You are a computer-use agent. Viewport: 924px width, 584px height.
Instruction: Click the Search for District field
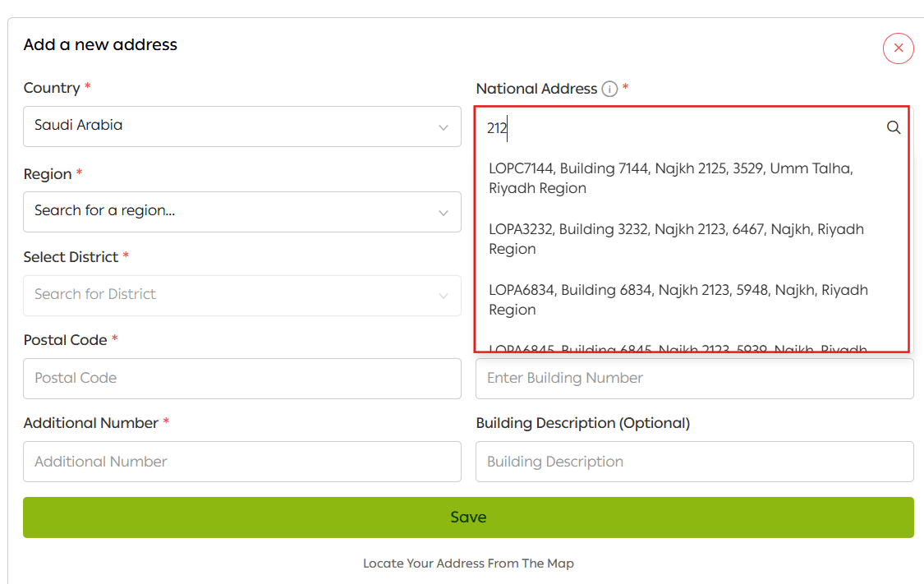coord(230,295)
